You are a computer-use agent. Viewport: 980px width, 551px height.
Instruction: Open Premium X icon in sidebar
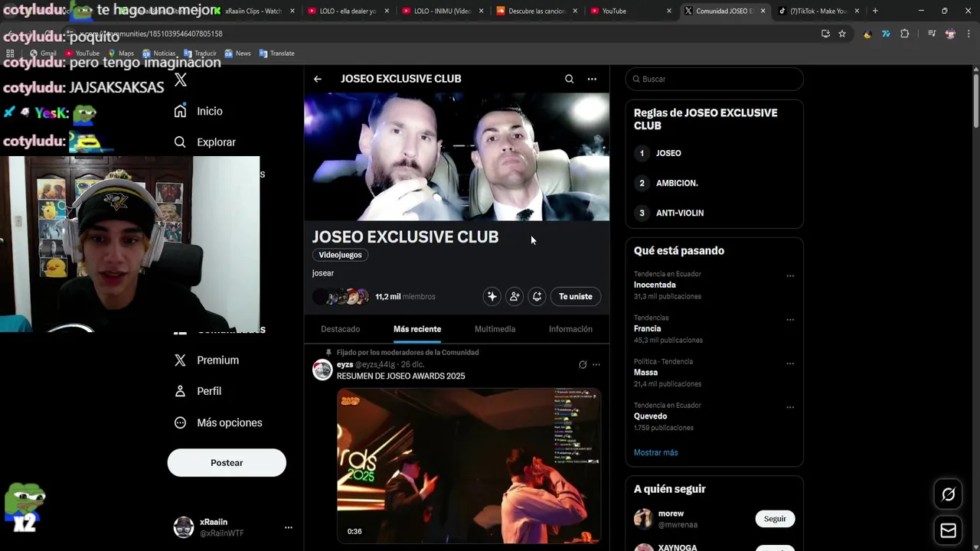click(x=180, y=360)
